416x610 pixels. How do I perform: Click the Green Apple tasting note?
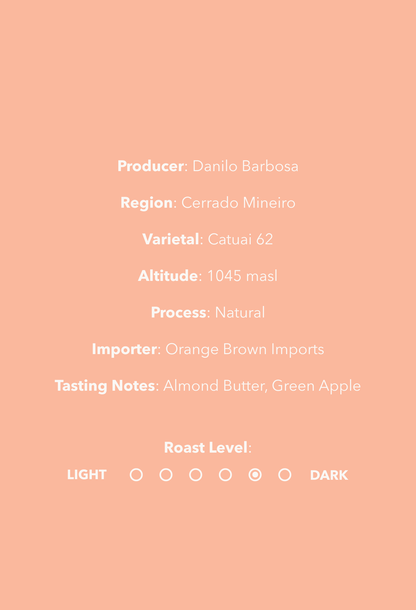(316, 386)
